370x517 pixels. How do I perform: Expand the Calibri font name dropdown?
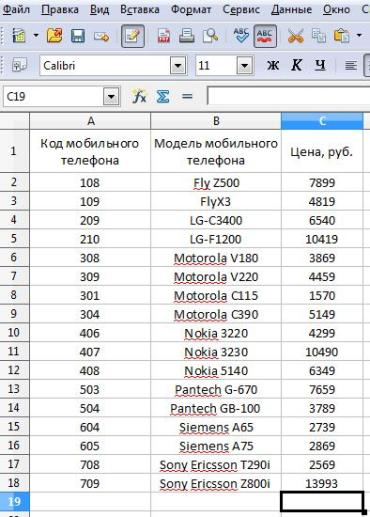coord(178,66)
